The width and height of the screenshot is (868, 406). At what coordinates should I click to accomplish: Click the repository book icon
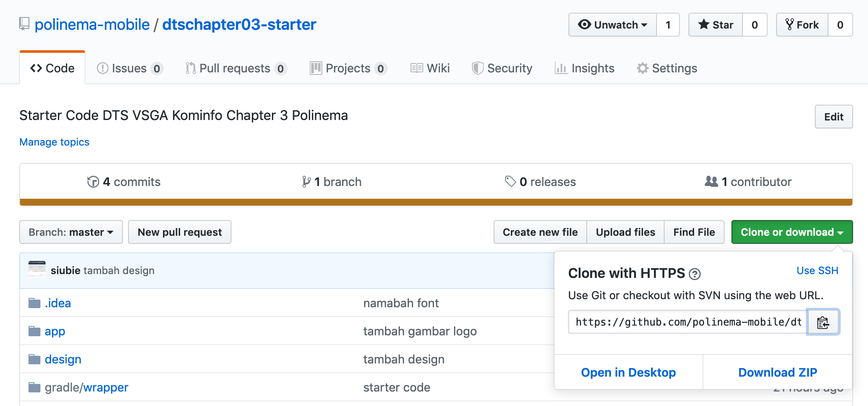24,24
